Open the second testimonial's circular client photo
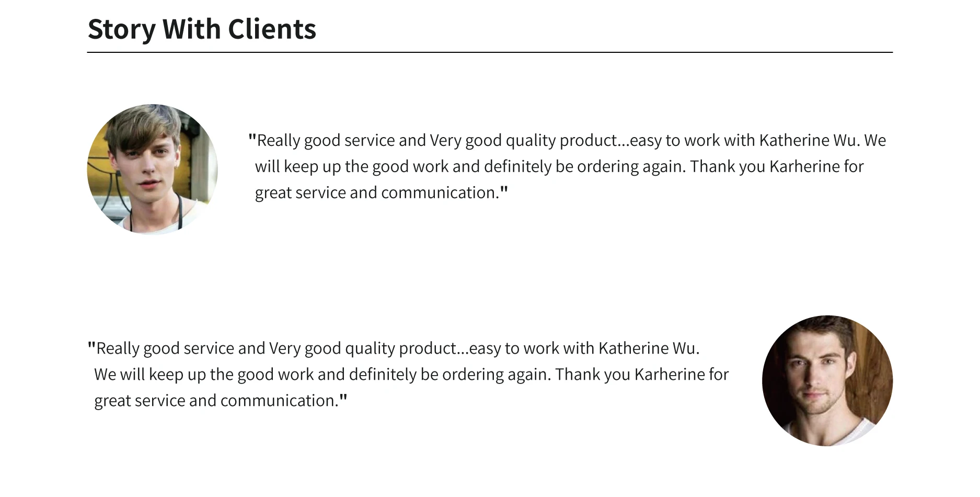This screenshot has width=980, height=497. tap(827, 380)
